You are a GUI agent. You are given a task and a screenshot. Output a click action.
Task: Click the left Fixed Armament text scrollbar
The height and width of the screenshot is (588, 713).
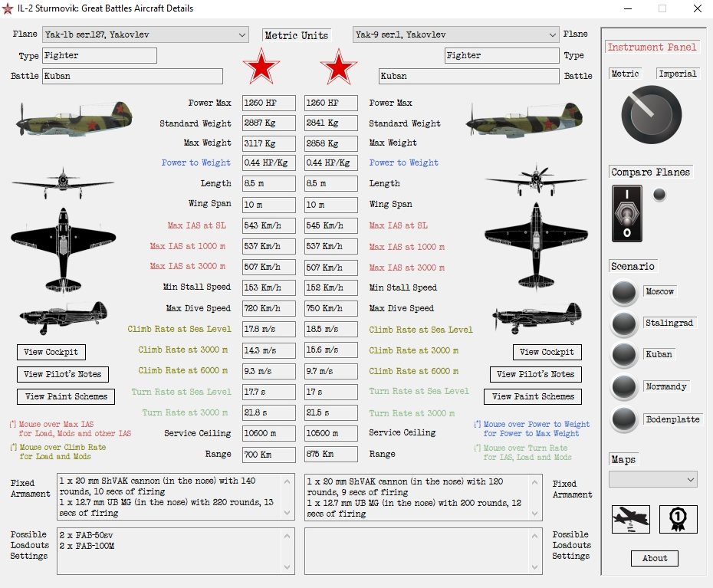point(288,497)
